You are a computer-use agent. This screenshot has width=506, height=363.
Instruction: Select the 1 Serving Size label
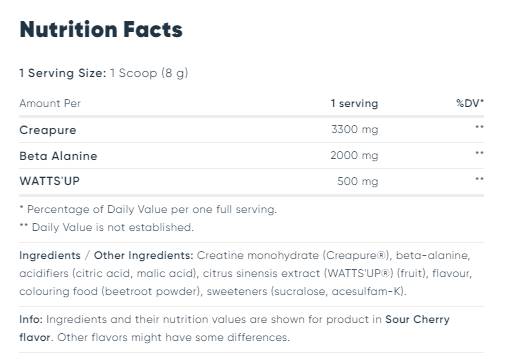tap(63, 73)
